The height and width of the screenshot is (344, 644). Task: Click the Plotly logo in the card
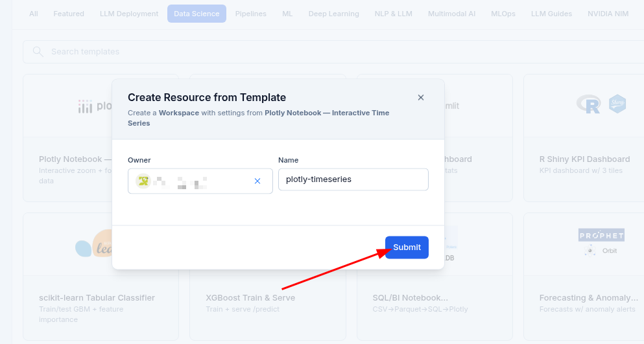95,106
